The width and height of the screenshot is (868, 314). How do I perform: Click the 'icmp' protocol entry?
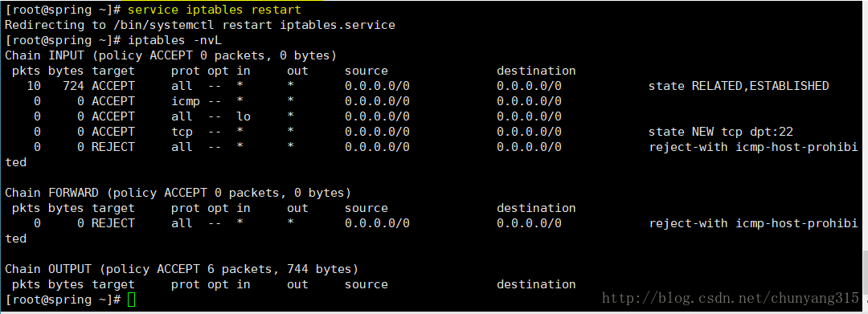click(186, 101)
